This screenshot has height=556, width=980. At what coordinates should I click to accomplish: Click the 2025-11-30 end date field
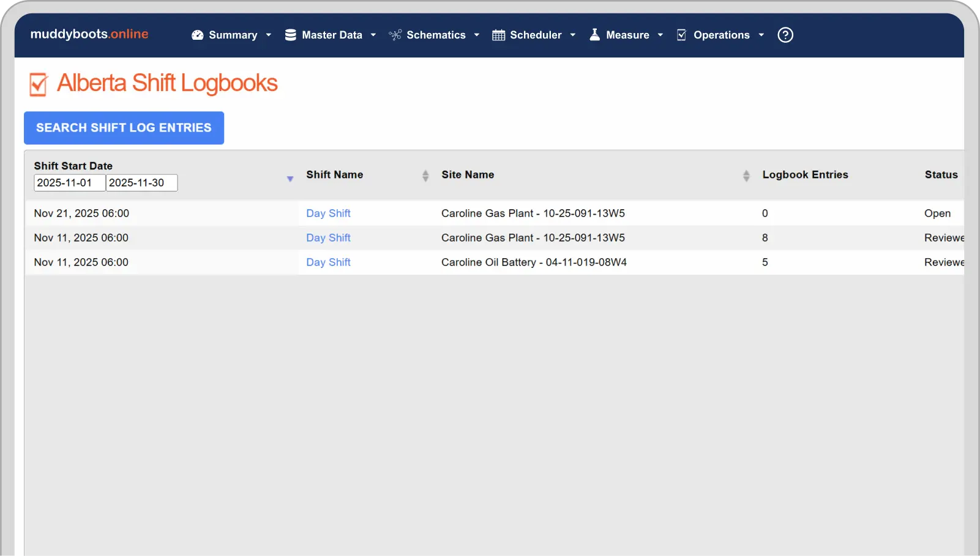(141, 183)
